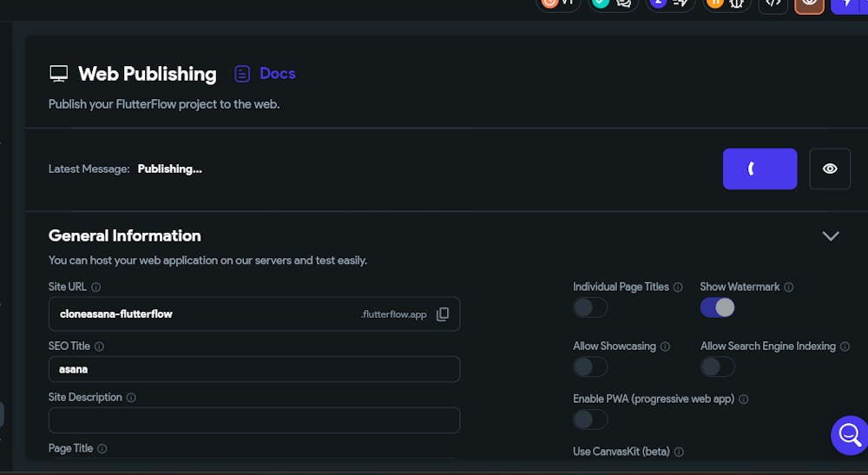Collapse the General Information section
This screenshot has height=475, width=868.
click(831, 236)
